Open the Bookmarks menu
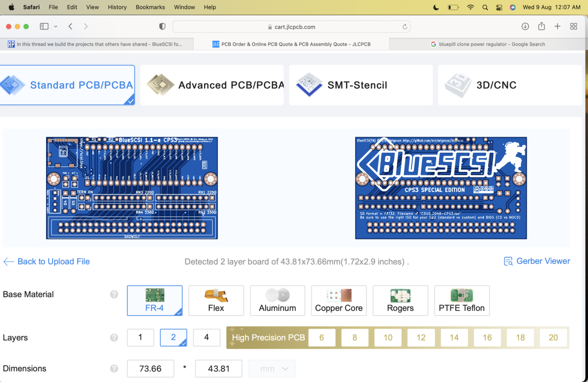The image size is (588, 382). (150, 7)
